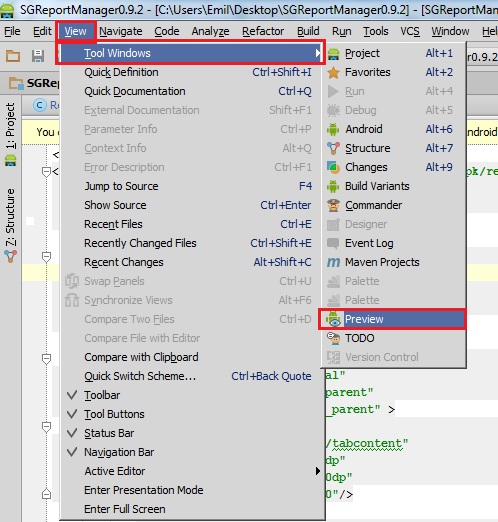
Task: Click the Android Studio title bar icon
Action: click(x=7, y=10)
